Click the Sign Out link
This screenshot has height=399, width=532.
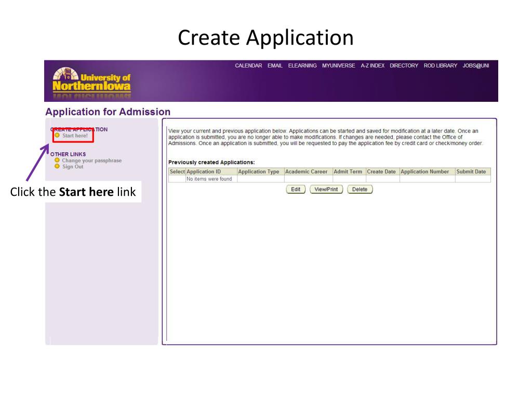(73, 167)
